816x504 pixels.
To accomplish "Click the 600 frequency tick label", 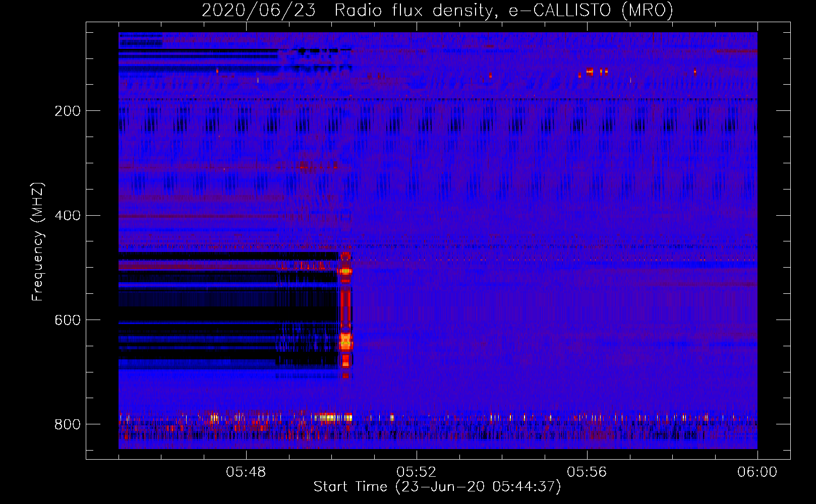I will coord(68,321).
